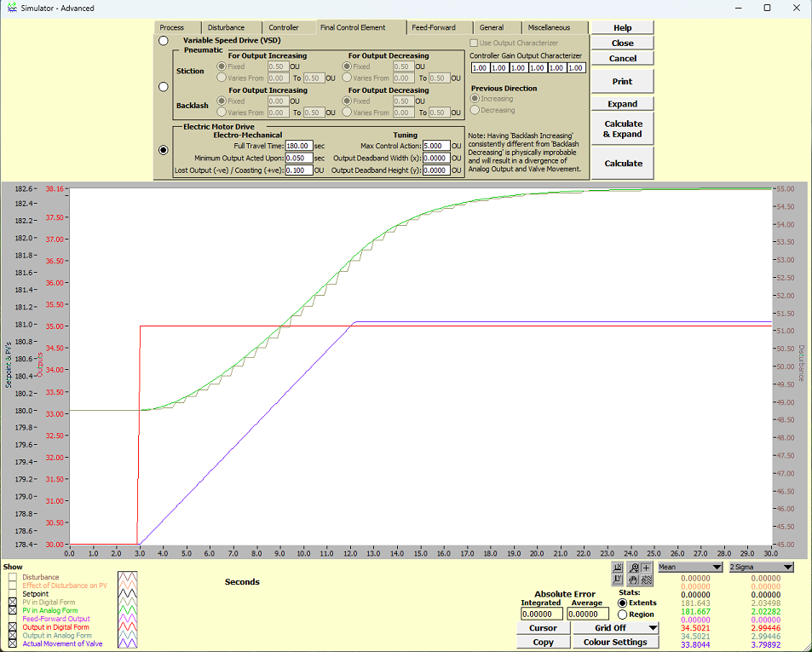Screen dimensions: 812x652
Task: Open Colour Settings
Action: (x=615, y=642)
